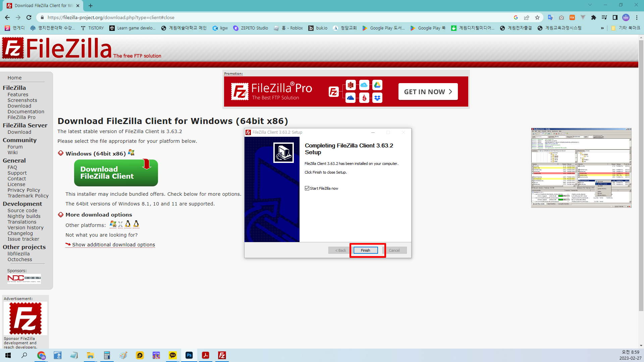Open the Chrome extensions puzzle icon
Image resolution: width=644 pixels, height=362 pixels.
click(x=594, y=17)
